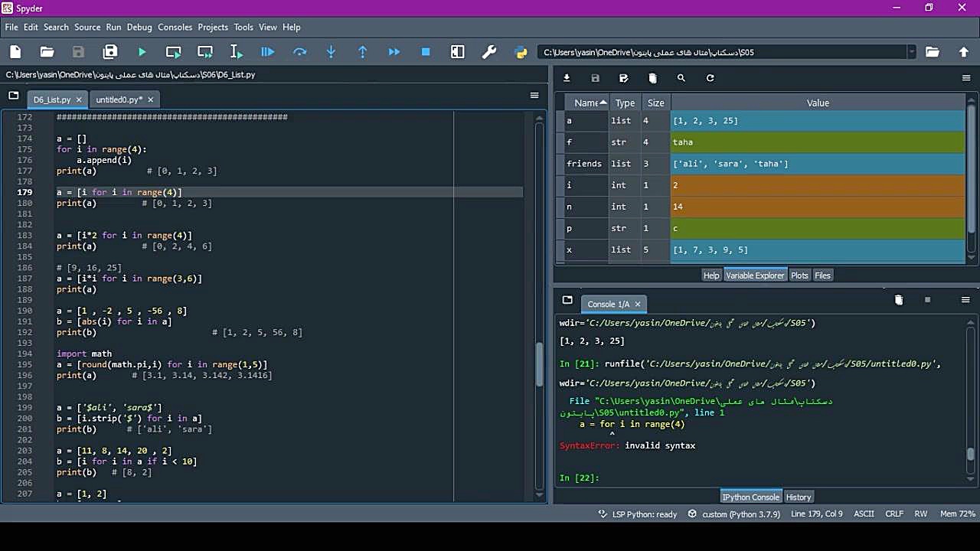Run current cell toolbar icon
980x551 pixels.
tap(174, 52)
